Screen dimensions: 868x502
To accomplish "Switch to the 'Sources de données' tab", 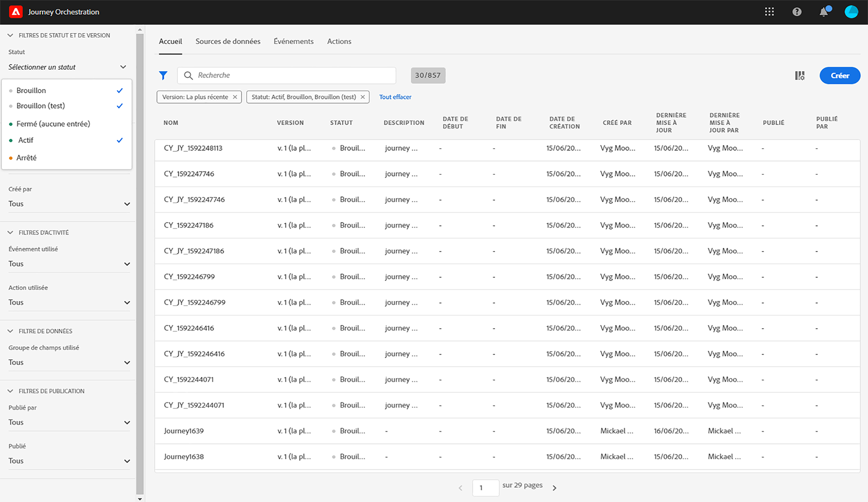I will coord(228,41).
